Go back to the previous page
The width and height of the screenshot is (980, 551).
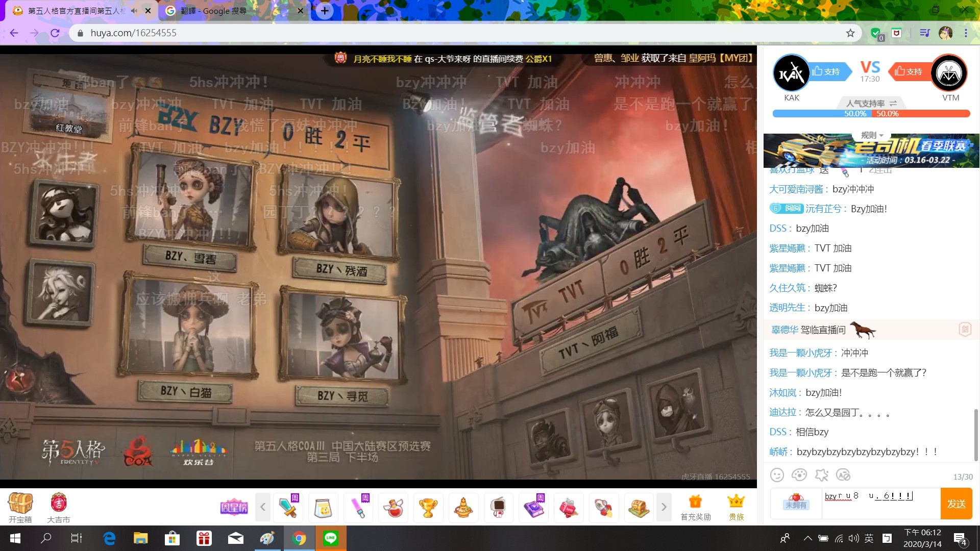[14, 33]
